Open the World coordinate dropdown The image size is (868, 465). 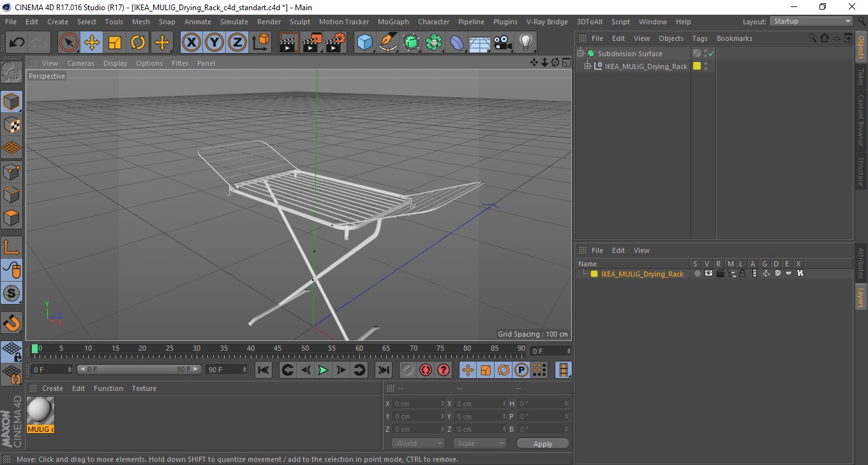pyautogui.click(x=418, y=443)
